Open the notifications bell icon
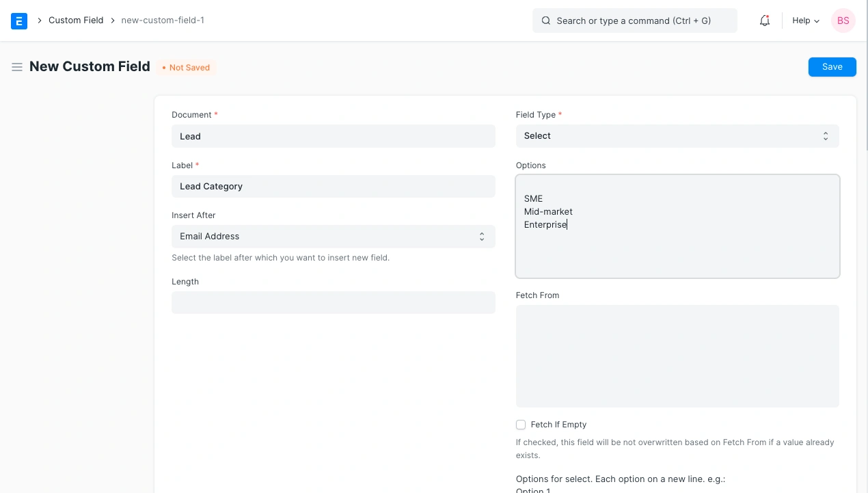Screen dimensions: 868x493 coord(765,21)
